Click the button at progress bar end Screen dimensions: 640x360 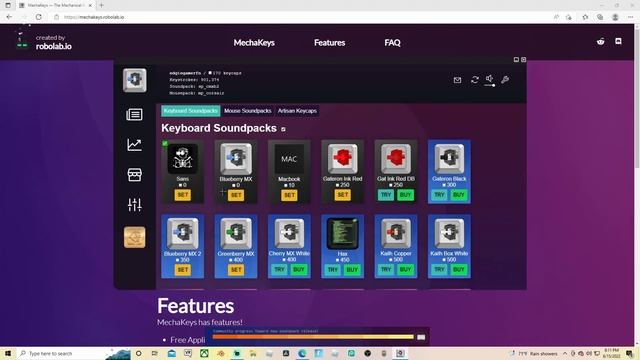pos(421,337)
